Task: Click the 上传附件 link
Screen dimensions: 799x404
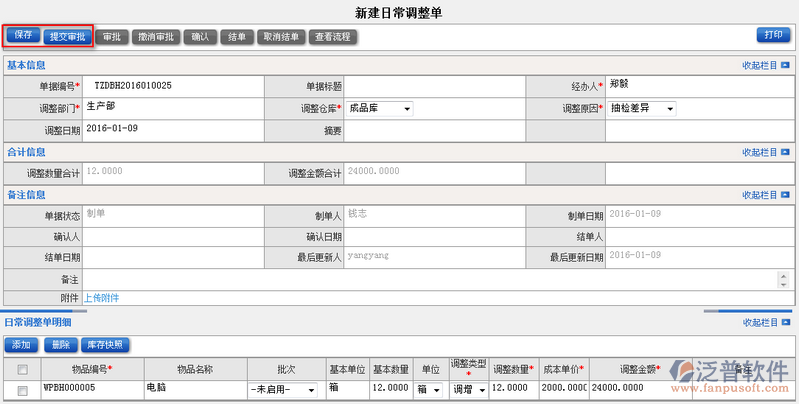Action: (101, 298)
